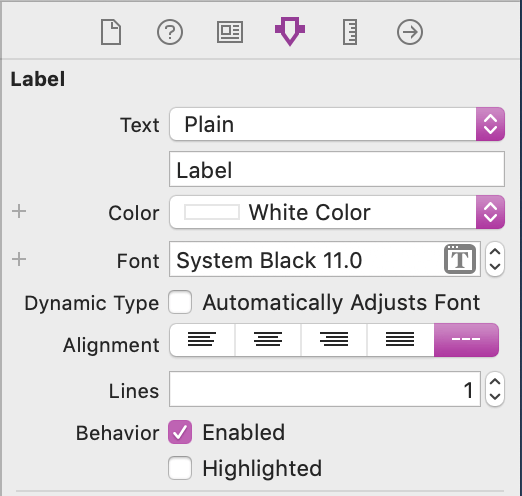This screenshot has width=522, height=496.
Task: Open the font picker T icon
Action: (x=460, y=259)
